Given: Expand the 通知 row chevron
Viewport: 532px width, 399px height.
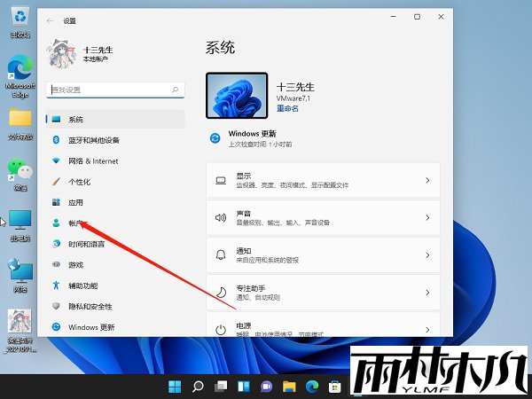Looking at the screenshot, I should click(x=427, y=255).
